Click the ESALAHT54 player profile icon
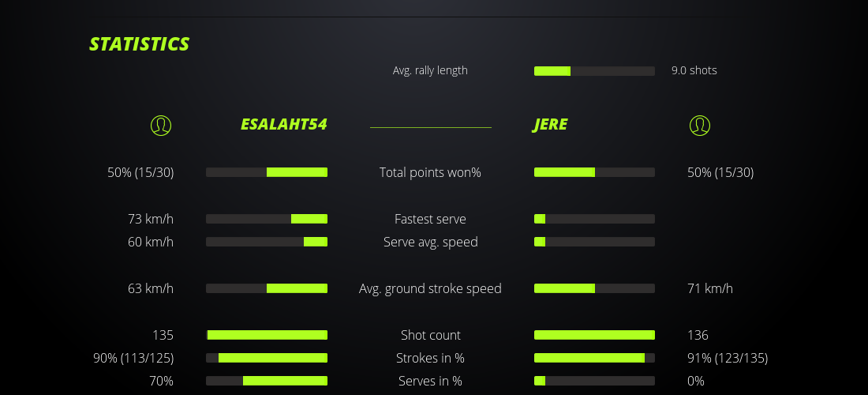 pyautogui.click(x=160, y=125)
